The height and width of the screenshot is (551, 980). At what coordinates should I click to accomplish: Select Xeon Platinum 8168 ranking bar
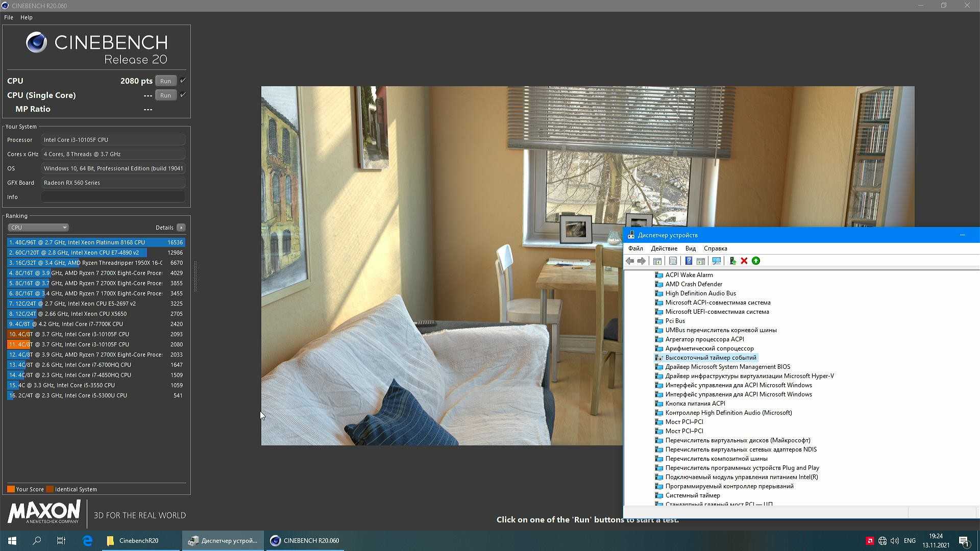click(x=96, y=242)
